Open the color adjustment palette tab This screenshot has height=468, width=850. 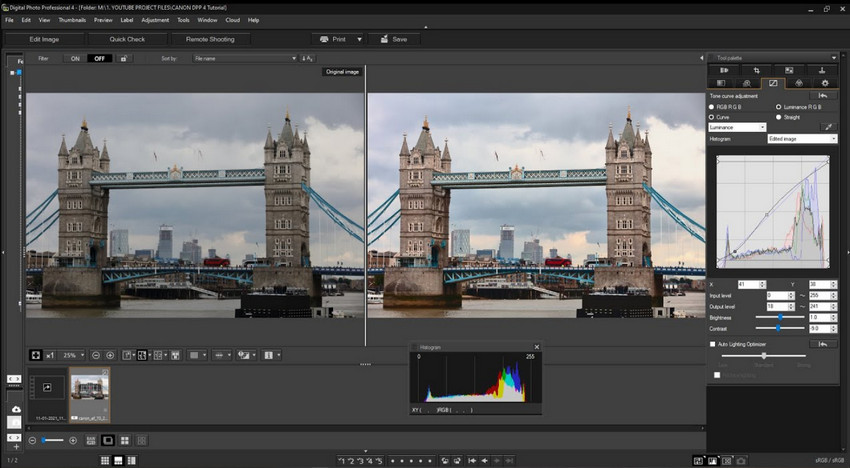tap(799, 84)
